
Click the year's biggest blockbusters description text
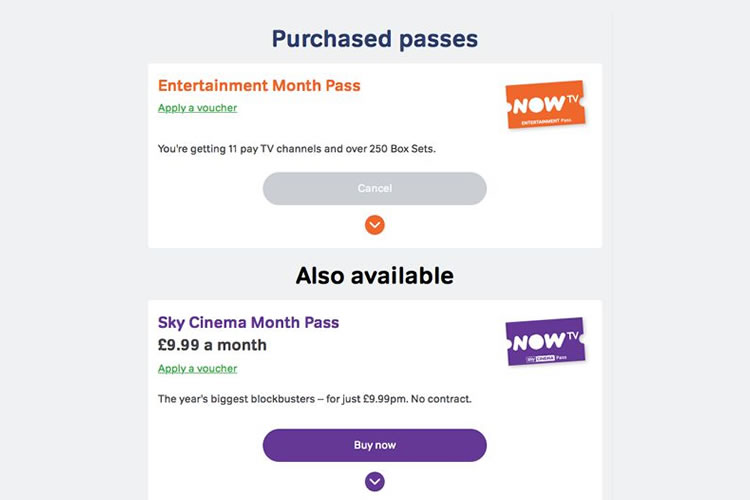point(314,398)
